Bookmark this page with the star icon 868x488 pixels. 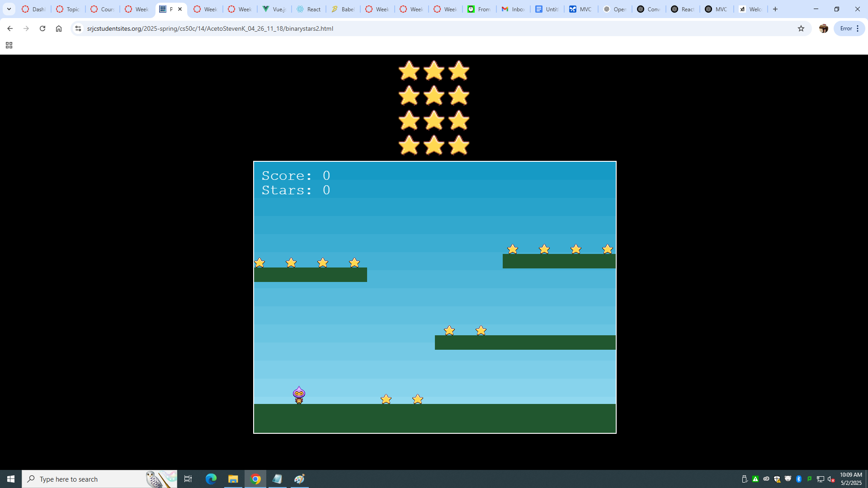pos(801,28)
